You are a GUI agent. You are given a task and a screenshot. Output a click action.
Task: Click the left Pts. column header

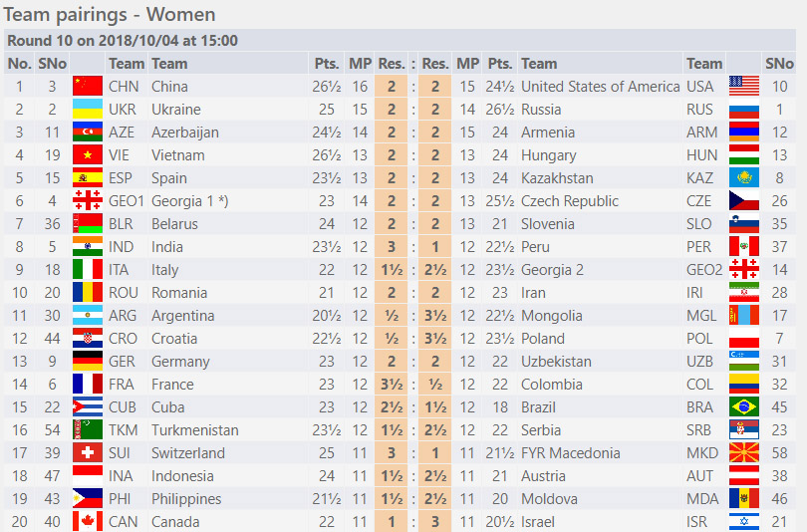pos(327,64)
